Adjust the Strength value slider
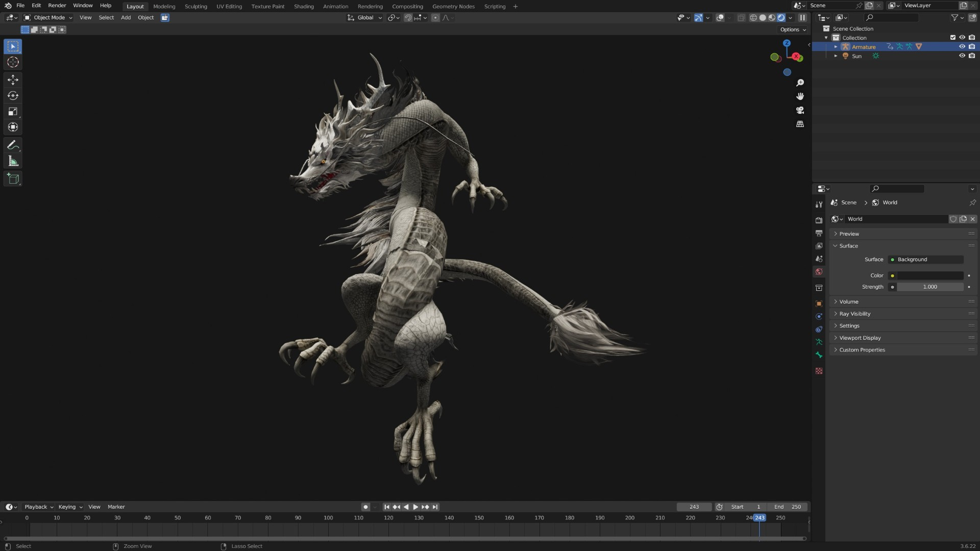Screen dimensions: 980x551 pos(930,287)
